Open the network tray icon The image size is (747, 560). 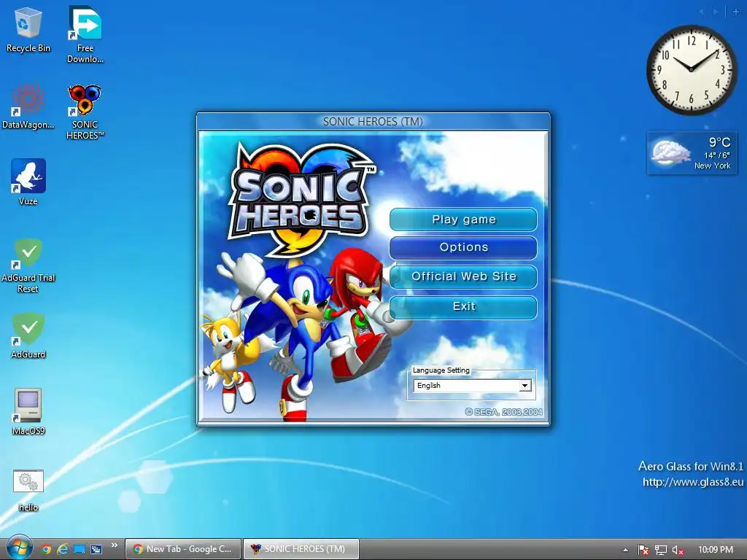click(660, 550)
